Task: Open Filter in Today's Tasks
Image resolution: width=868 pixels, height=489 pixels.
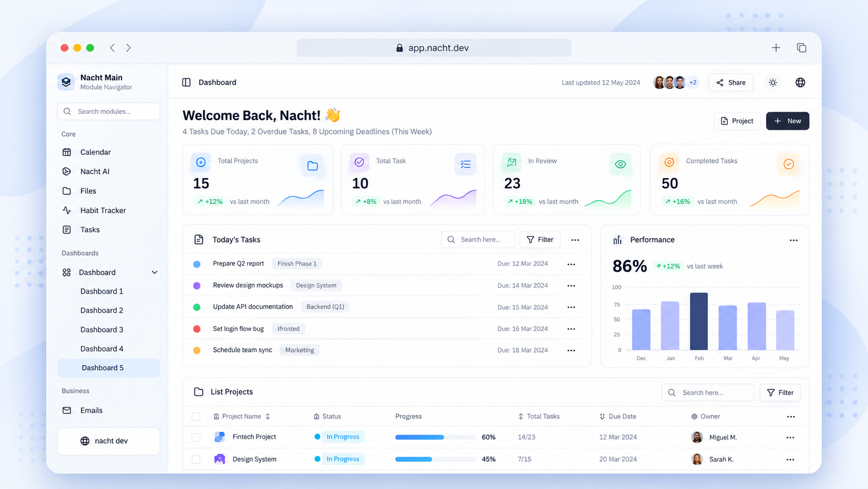Action: (x=540, y=240)
